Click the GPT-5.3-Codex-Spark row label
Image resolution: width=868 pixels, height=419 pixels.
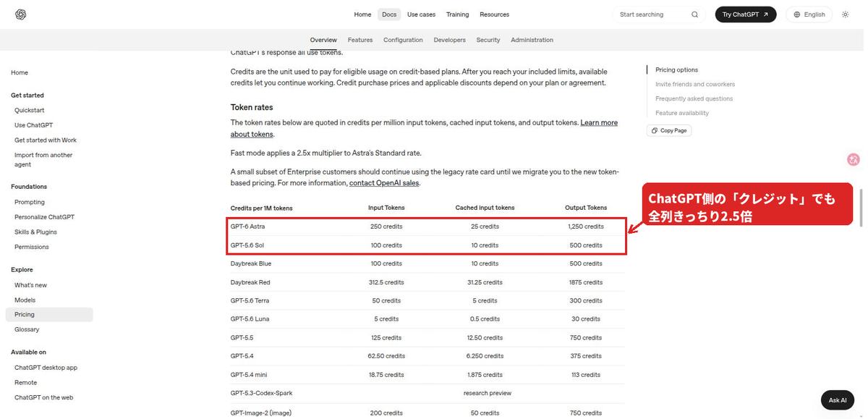tap(261, 393)
